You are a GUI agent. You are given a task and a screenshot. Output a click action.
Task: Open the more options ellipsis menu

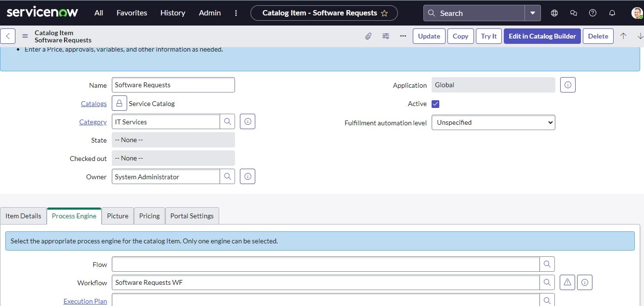coord(403,36)
